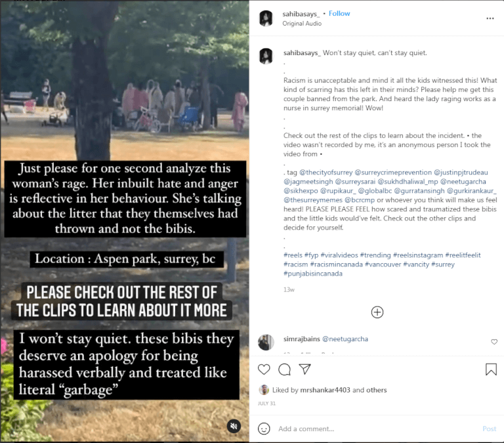
Task: Load more comments with plus circle
Action: tap(377, 312)
